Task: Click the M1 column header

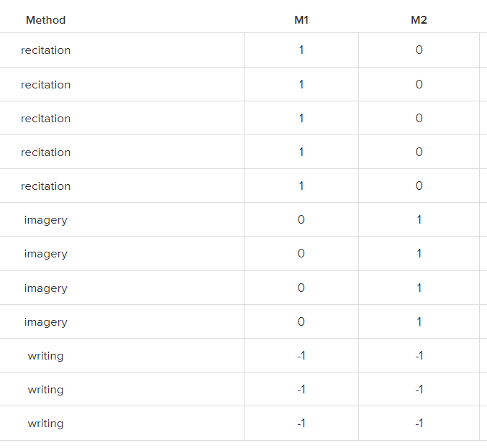Action: coord(301,20)
